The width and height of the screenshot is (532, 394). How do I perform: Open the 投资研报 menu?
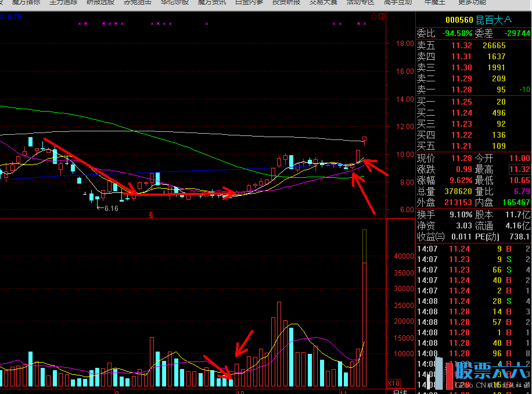click(x=286, y=2)
